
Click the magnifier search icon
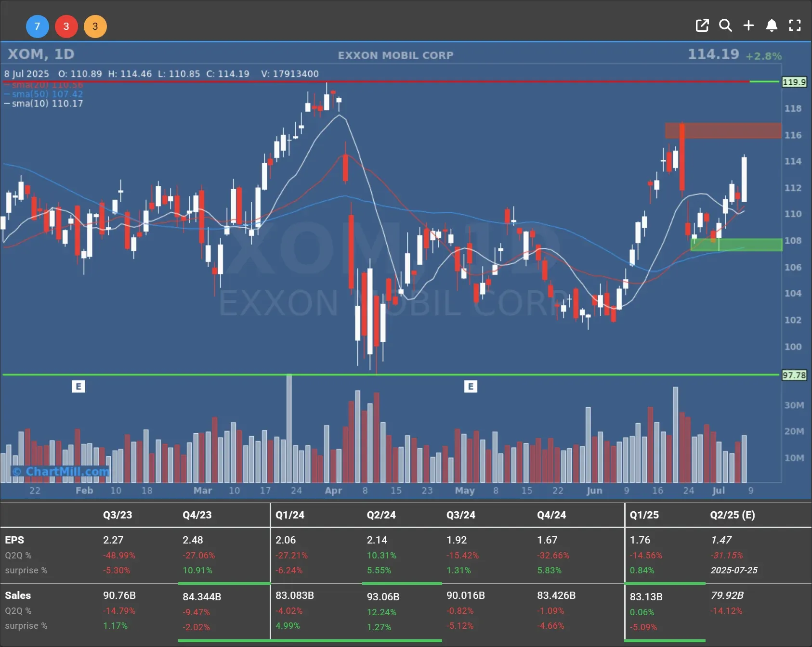[725, 26]
